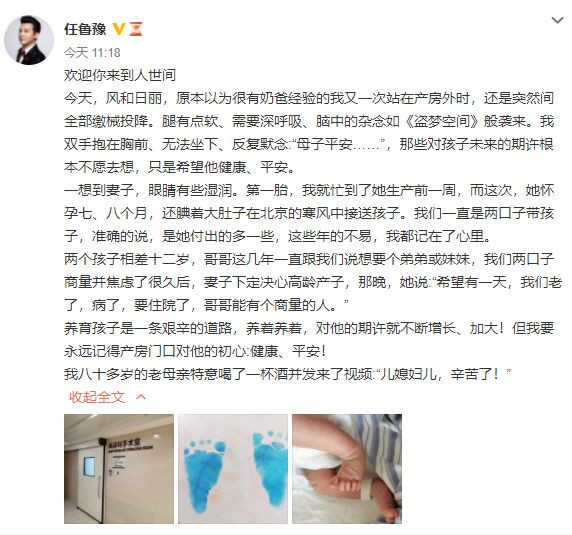
Task: Open the 任鲁豫 username link
Action: [85, 29]
